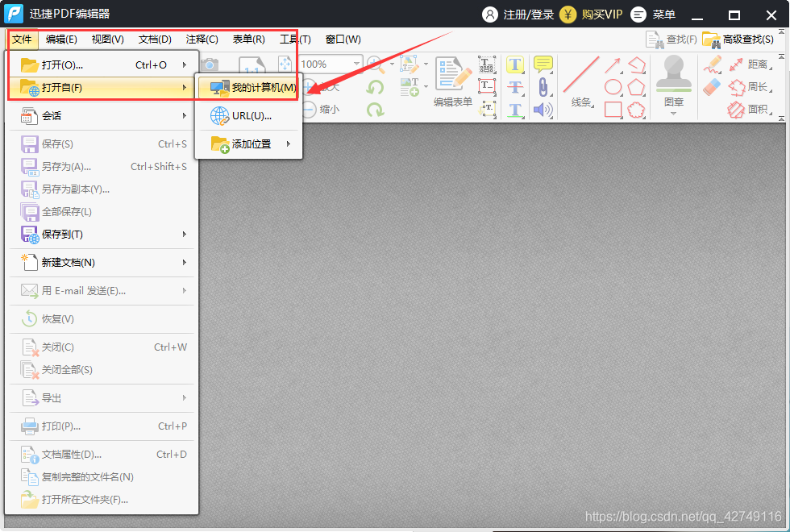Select the 图章 stamp tool

click(x=674, y=81)
